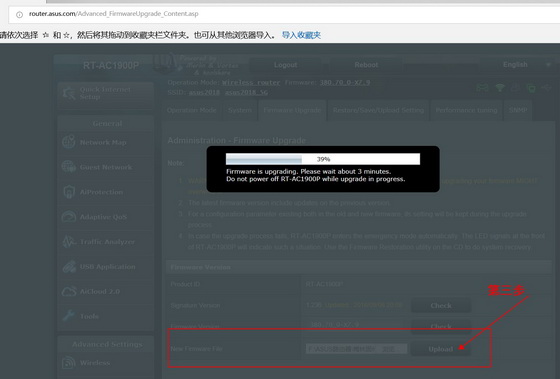Click the 'Administration - Firmware Upgrade' heading
Screen dimensions: 560x379
click(x=236, y=140)
